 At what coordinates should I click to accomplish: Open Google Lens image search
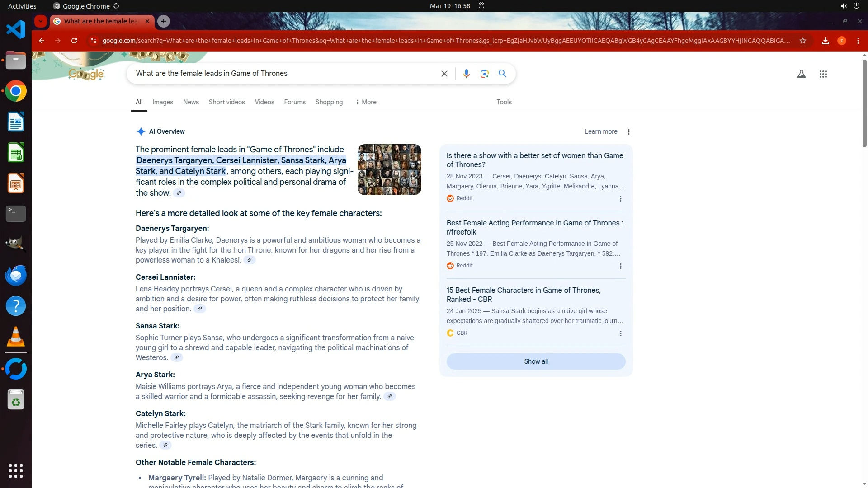coord(484,74)
